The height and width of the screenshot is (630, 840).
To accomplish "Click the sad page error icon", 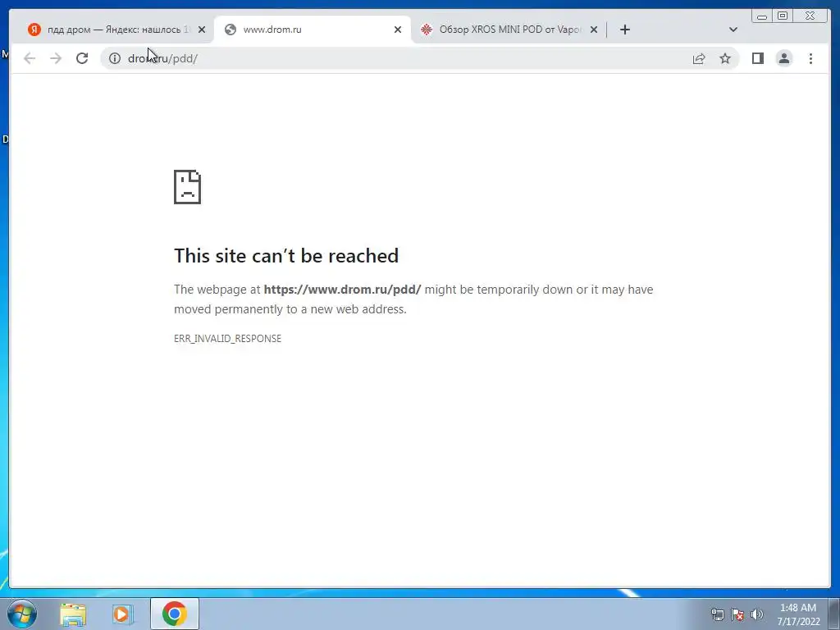I will 188,187.
